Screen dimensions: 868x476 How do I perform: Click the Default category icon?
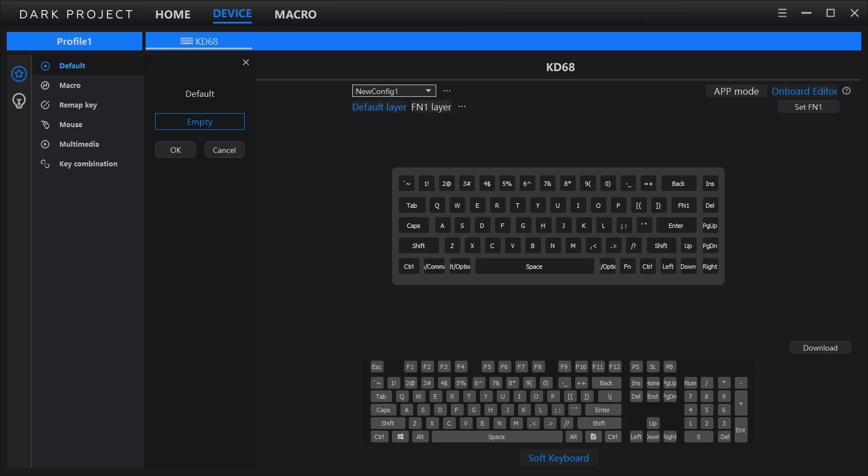(45, 66)
